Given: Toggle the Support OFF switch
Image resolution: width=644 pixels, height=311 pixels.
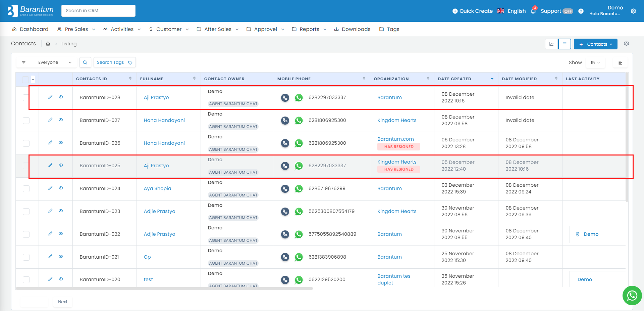Looking at the screenshot, I should (568, 11).
